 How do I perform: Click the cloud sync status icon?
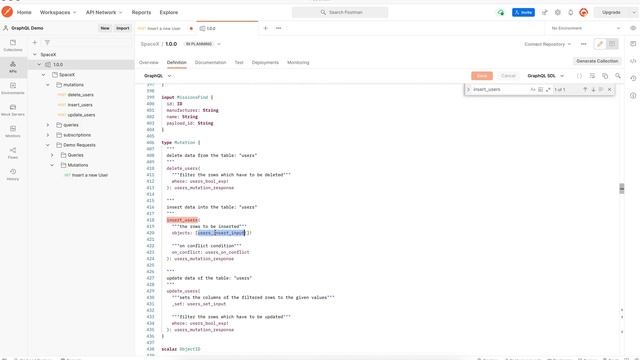(x=501, y=12)
